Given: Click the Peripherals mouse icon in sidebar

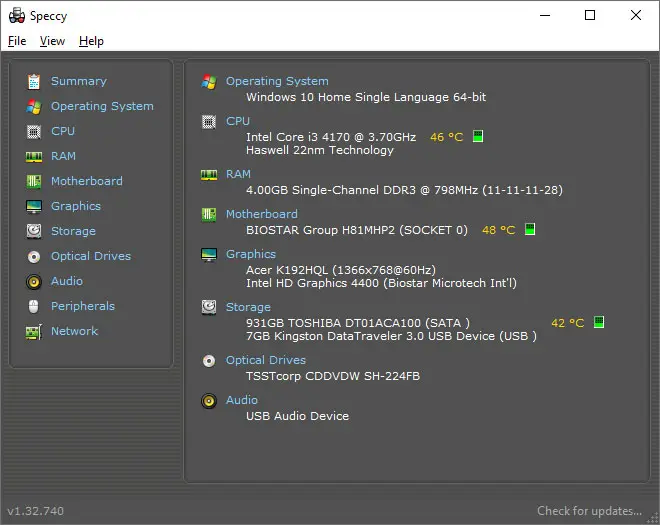Looking at the screenshot, I should pyautogui.click(x=34, y=306).
